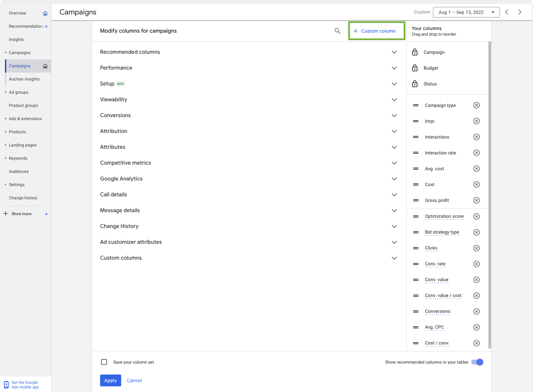Click the home icon beside Campaigns
The height and width of the screenshot is (392, 533).
click(45, 66)
